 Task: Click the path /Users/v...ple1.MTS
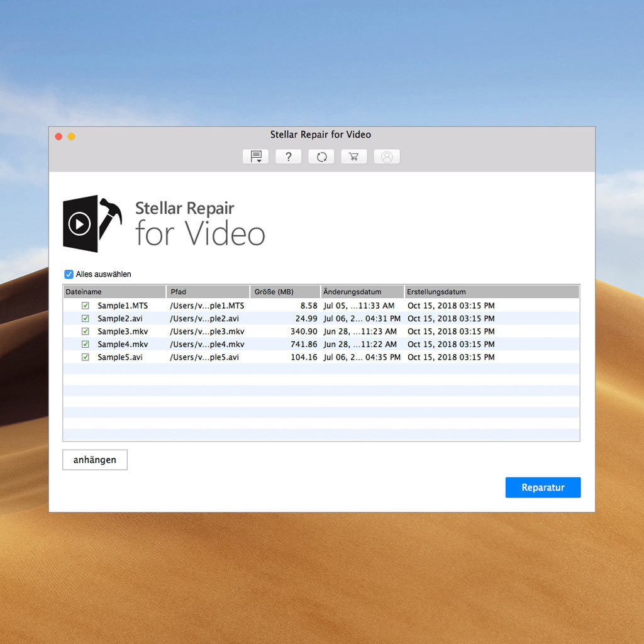tap(207, 306)
